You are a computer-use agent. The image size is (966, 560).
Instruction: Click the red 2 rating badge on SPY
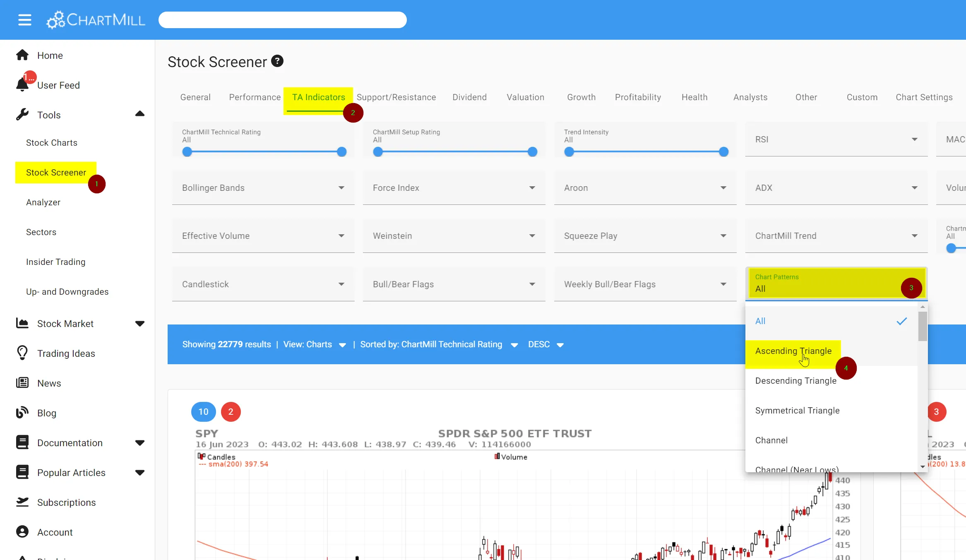(x=231, y=412)
